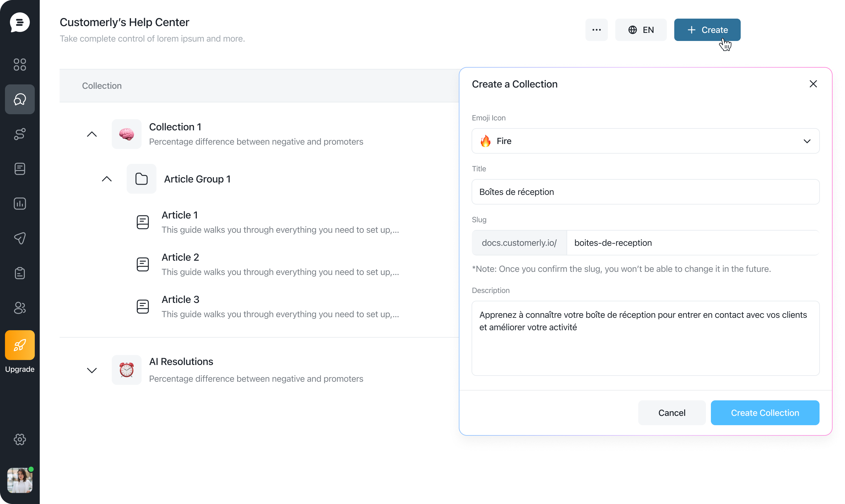845x504 pixels.
Task: Select the Collection 1 title
Action: [x=175, y=127]
